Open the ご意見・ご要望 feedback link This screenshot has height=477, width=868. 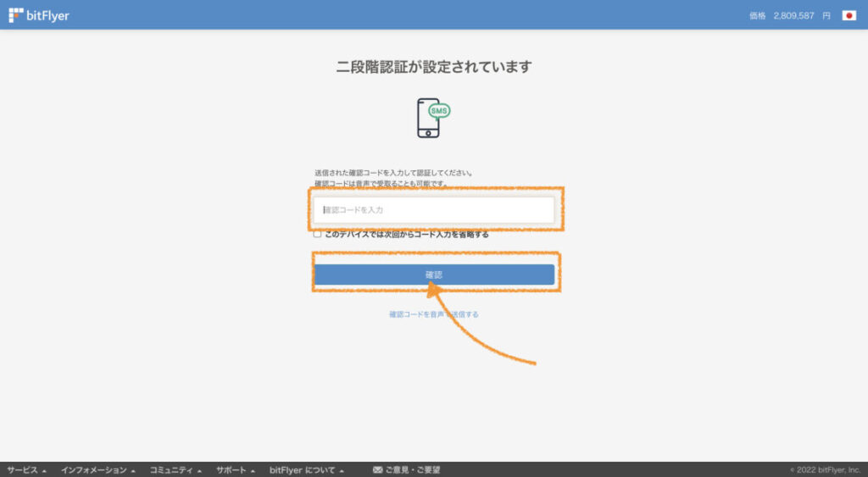point(412,470)
